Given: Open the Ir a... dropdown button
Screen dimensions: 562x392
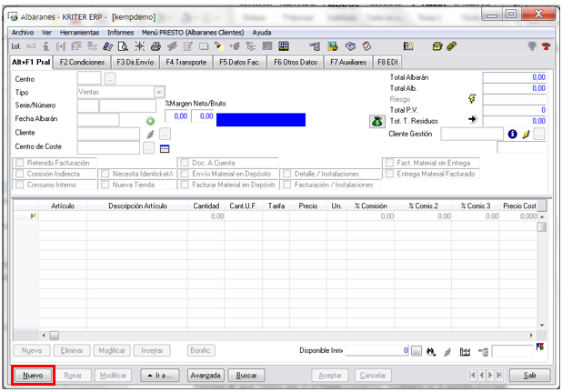Looking at the screenshot, I should click(x=160, y=376).
